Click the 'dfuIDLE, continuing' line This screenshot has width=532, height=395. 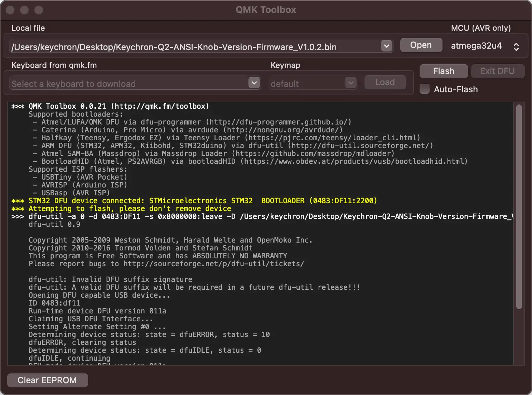pyautogui.click(x=69, y=358)
